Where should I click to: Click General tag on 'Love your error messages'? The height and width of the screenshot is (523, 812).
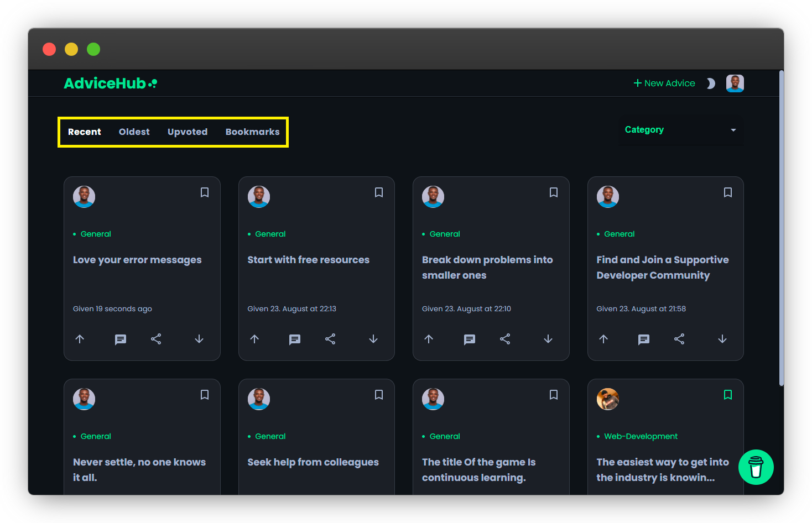coord(96,234)
